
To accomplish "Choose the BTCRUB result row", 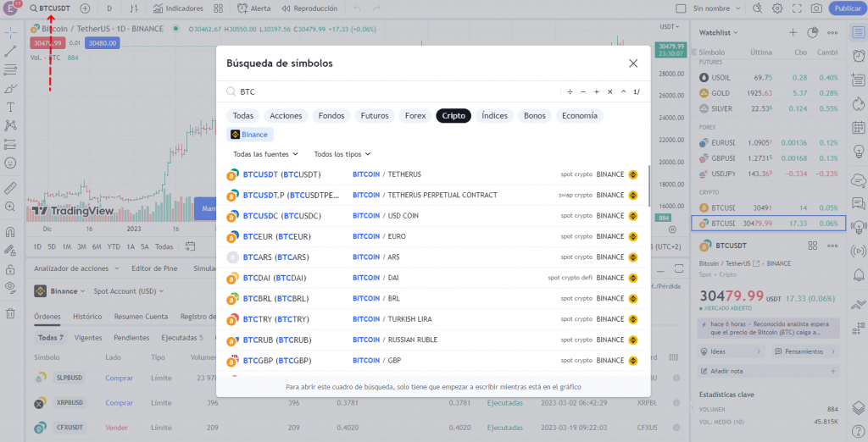I will click(432, 340).
